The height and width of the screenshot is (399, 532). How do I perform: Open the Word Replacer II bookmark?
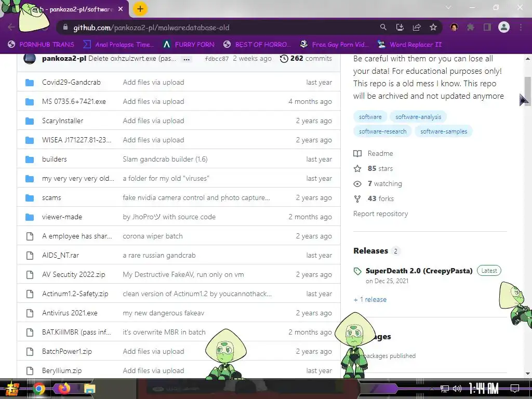coord(409,45)
